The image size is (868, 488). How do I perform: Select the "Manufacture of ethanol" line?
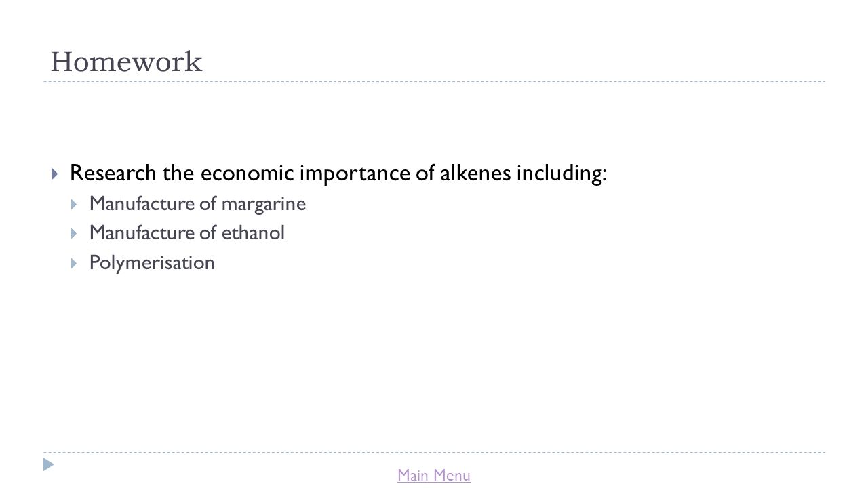(x=187, y=233)
